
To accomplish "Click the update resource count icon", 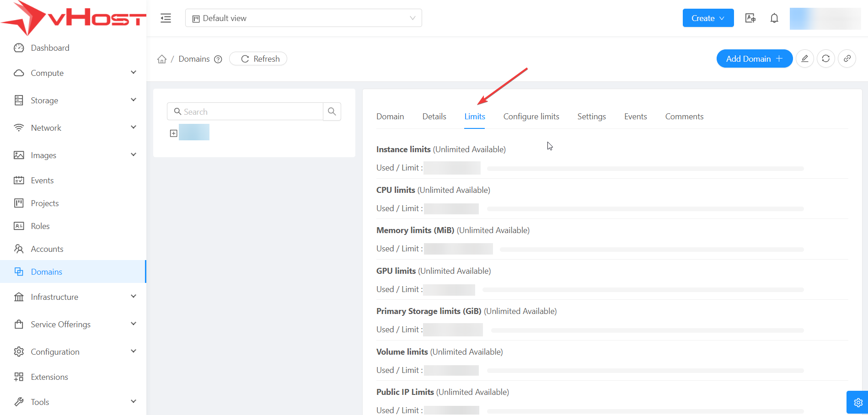I will pos(825,59).
